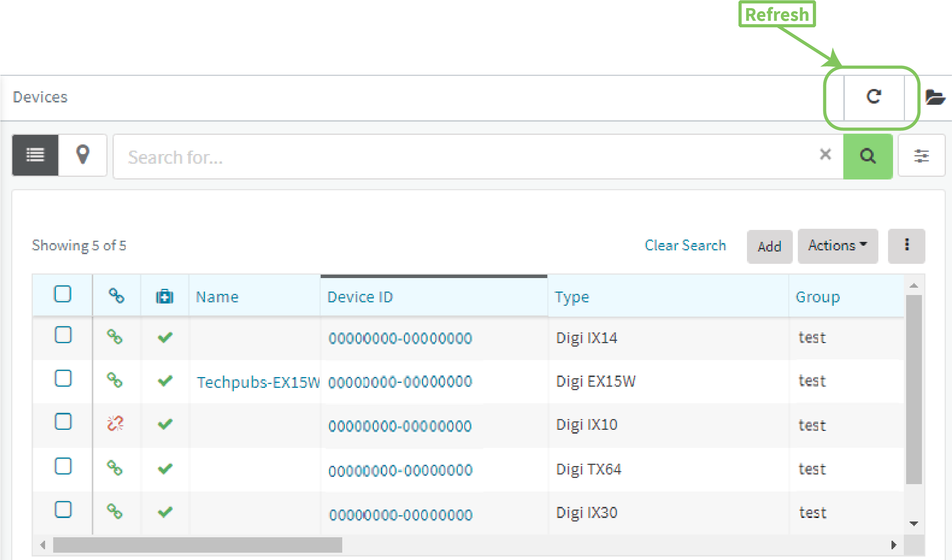Open the folder icon next to Refresh
Viewport: 952px width, 560px height.
[x=935, y=97]
